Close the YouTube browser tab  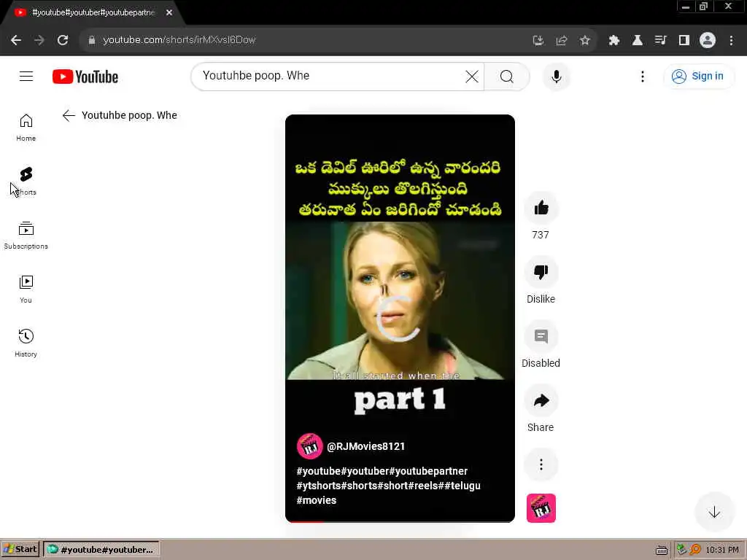[x=169, y=12]
